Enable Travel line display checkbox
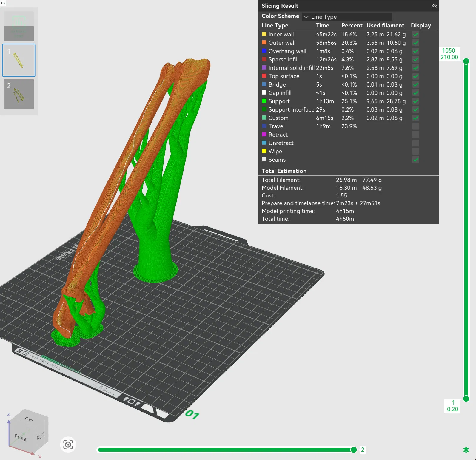 pos(416,126)
